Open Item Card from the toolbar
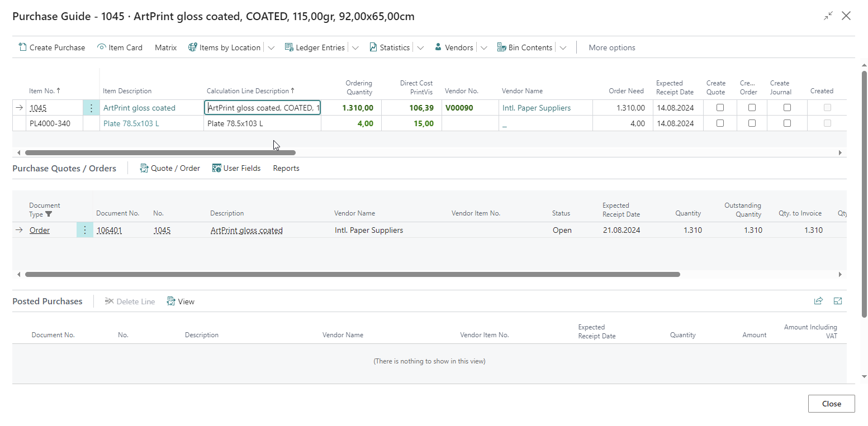This screenshot has height=426, width=868. (120, 47)
